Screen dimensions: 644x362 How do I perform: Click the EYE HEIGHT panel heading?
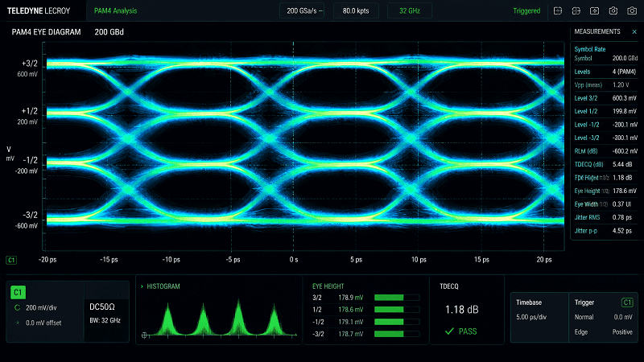pos(328,286)
